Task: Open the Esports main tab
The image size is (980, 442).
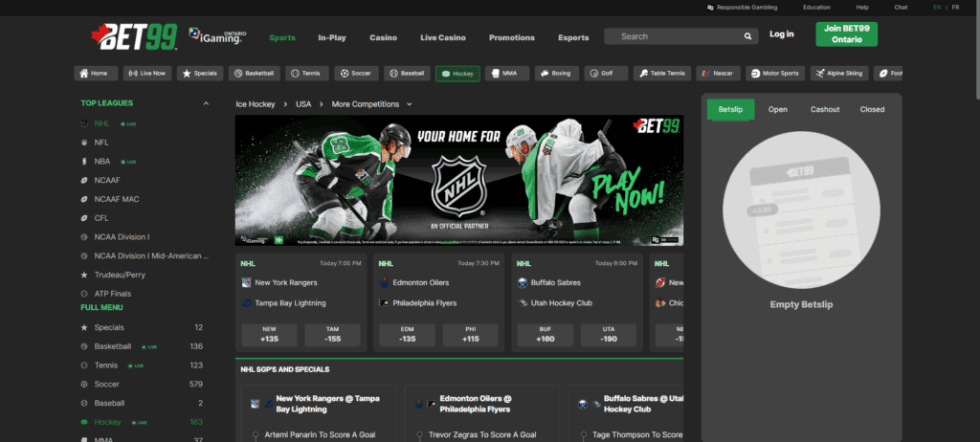Action: [x=574, y=37]
